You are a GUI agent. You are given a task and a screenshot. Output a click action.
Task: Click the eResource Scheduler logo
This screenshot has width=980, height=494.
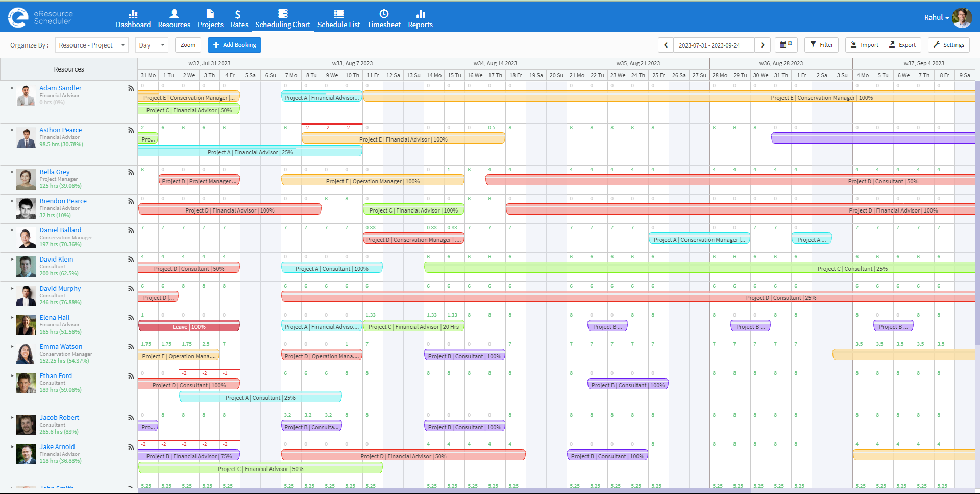point(41,17)
